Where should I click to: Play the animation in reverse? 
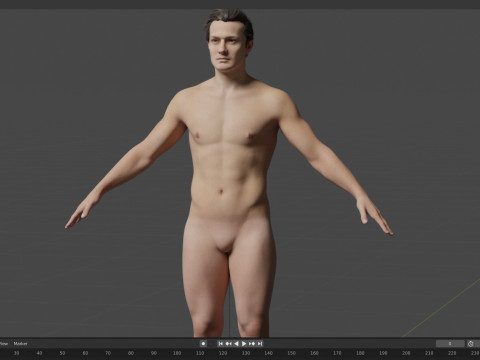pos(236,344)
